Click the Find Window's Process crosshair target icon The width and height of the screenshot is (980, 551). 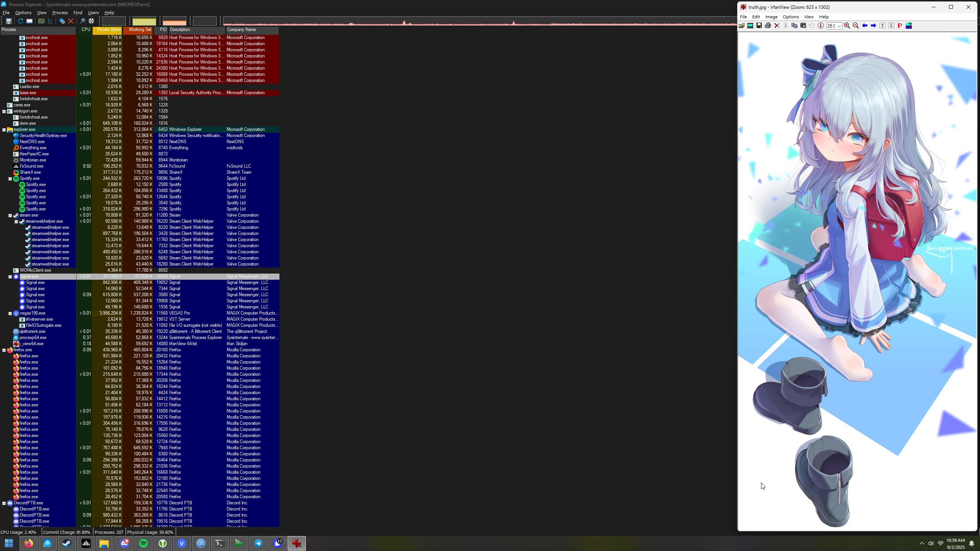(x=91, y=21)
